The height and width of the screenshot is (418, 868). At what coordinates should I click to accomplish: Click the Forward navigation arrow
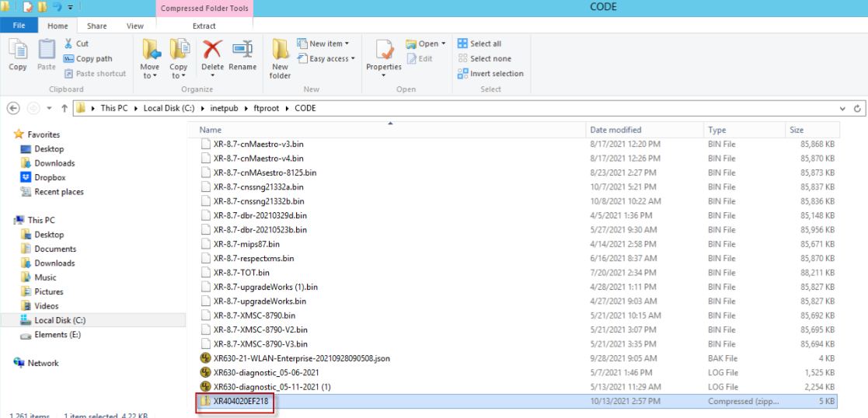pyautogui.click(x=33, y=108)
